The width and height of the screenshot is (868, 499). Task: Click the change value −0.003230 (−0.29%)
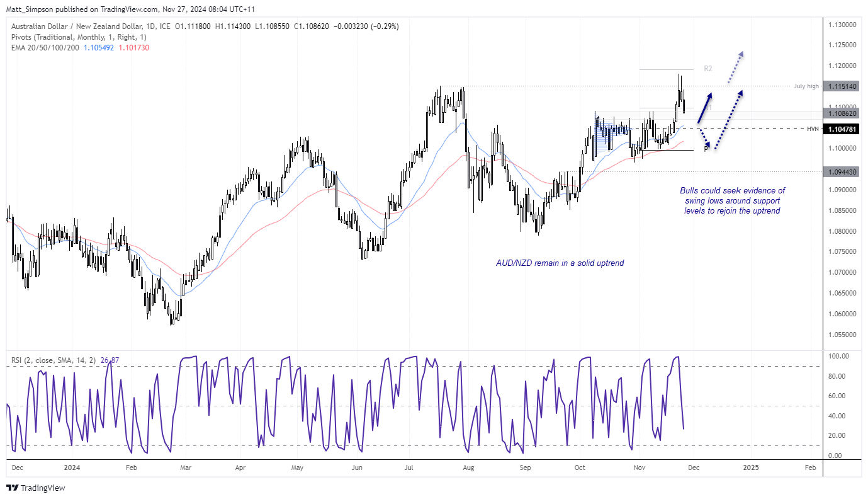[x=368, y=26]
